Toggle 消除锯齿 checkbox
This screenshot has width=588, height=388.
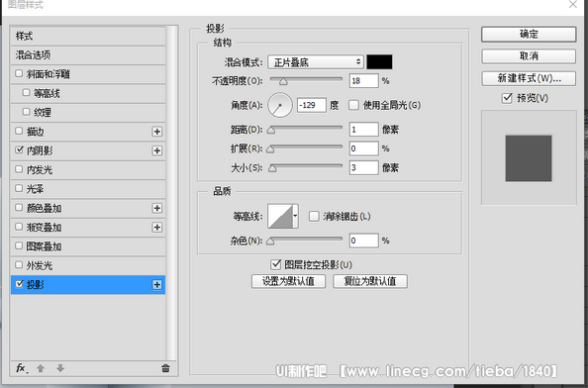tap(314, 217)
